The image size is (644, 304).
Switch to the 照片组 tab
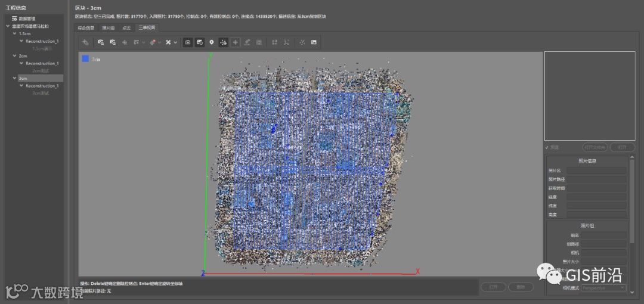(x=109, y=28)
